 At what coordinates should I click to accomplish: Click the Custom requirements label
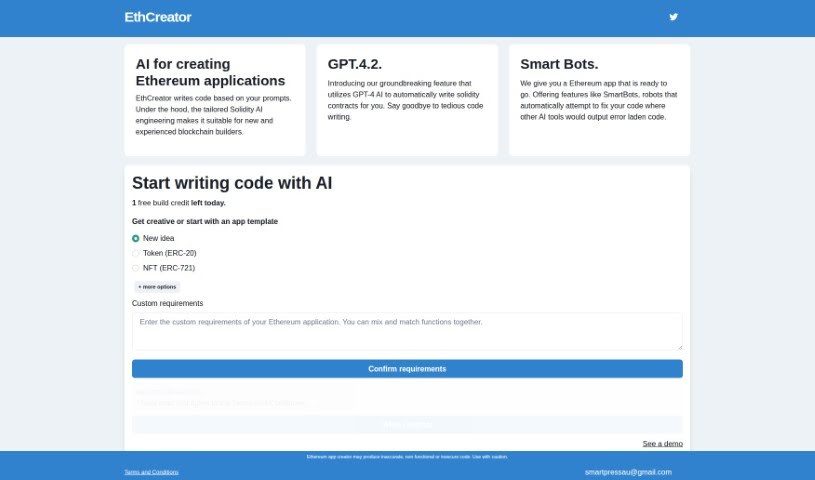click(167, 303)
